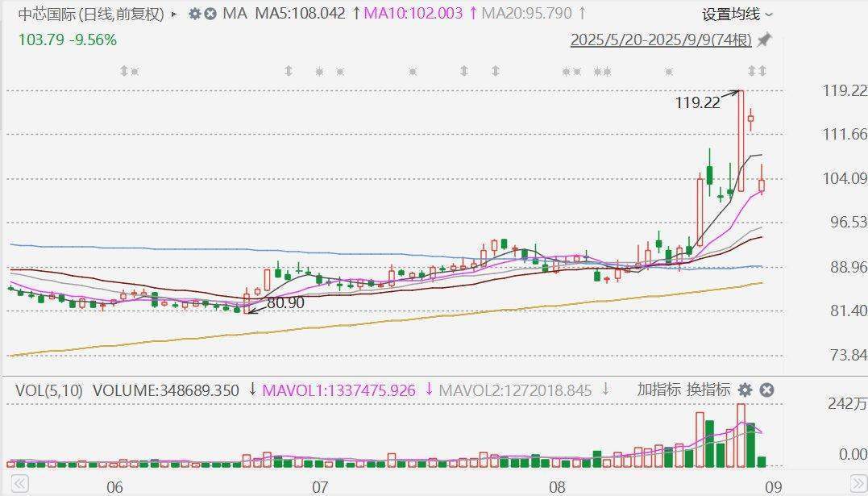Image resolution: width=868 pixels, height=496 pixels.
Task: Click the down arrow beside MAVOL2 value
Action: pos(606,390)
